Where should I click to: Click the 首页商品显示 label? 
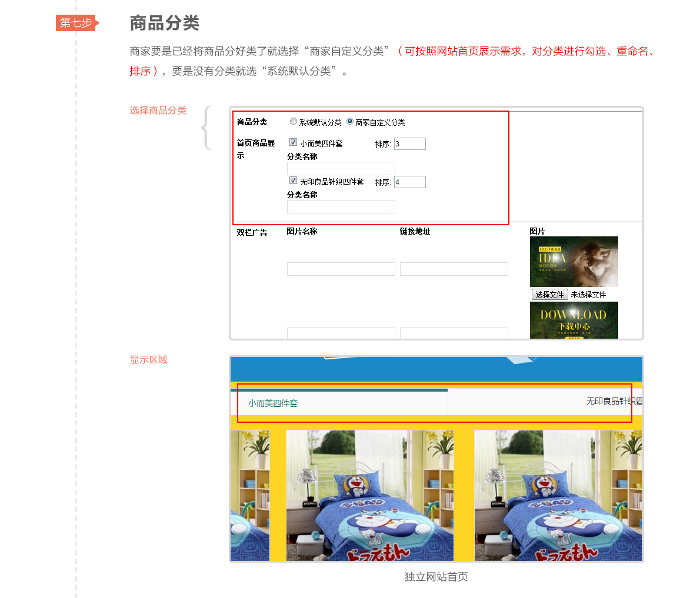(x=255, y=149)
